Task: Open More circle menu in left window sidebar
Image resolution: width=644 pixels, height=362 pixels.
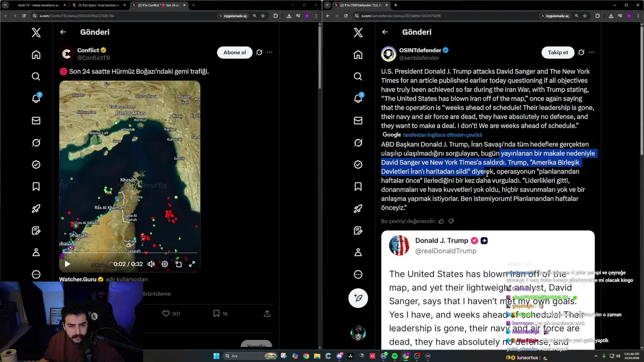Action: 36,275
